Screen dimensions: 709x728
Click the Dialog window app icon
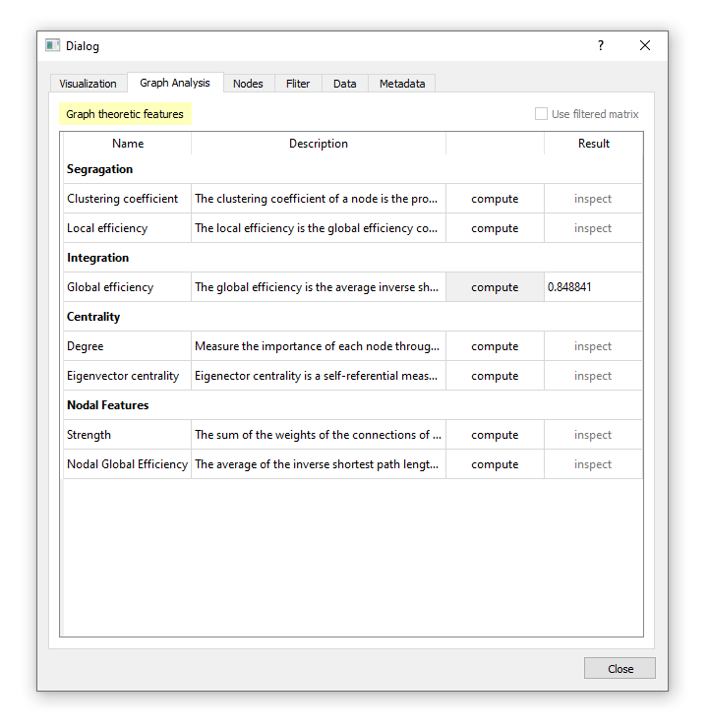[53, 46]
